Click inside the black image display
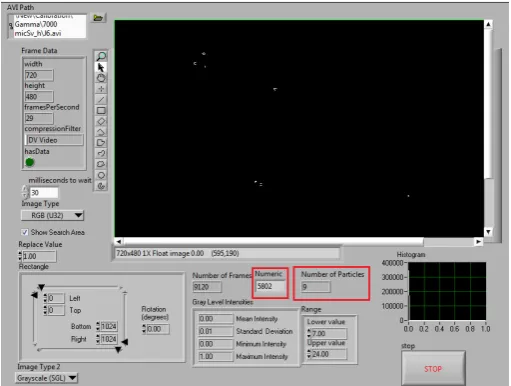Screen dimensions: 511x386 pos(299,129)
